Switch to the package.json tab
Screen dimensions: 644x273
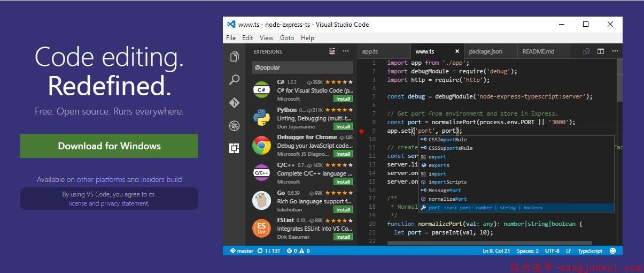point(490,51)
